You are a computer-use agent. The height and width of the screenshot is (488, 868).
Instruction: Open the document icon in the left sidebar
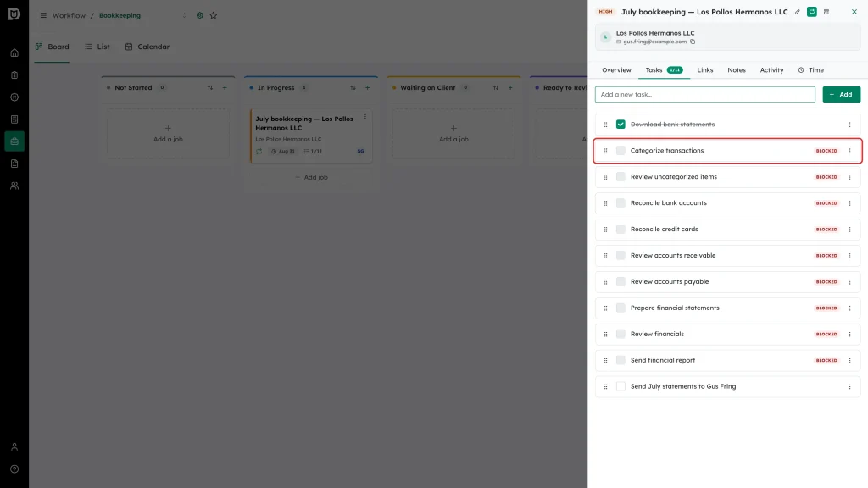click(14, 164)
